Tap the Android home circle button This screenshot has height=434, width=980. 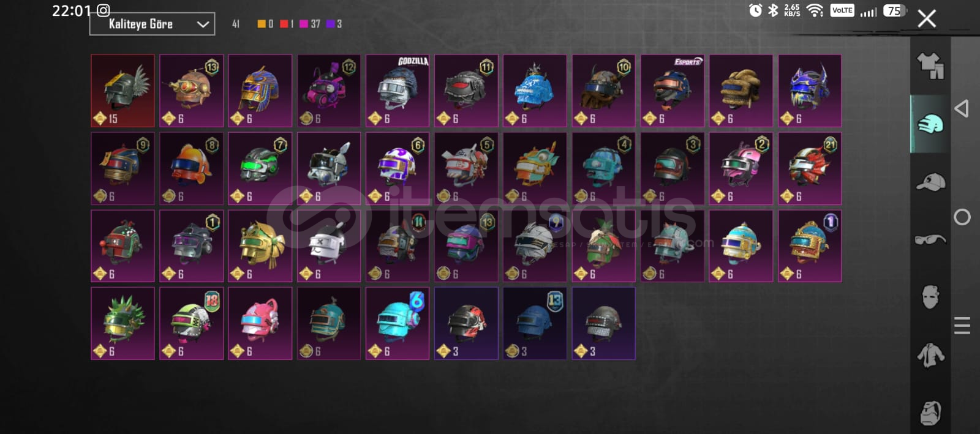pos(962,217)
